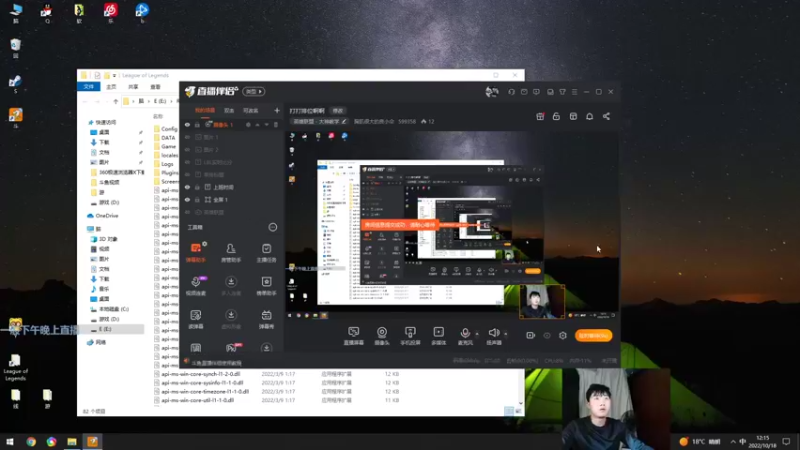
Task: Select the Config folder in File Explorer
Action: click(x=166, y=129)
